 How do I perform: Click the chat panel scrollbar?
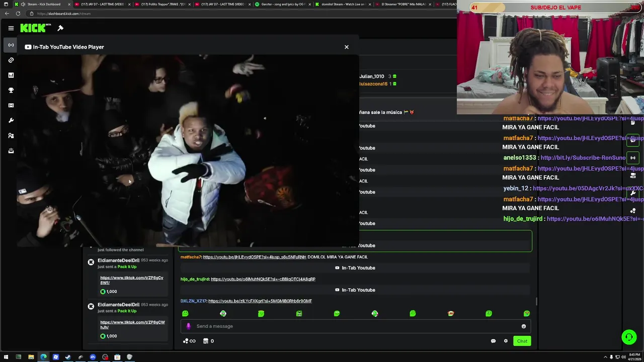click(536, 301)
